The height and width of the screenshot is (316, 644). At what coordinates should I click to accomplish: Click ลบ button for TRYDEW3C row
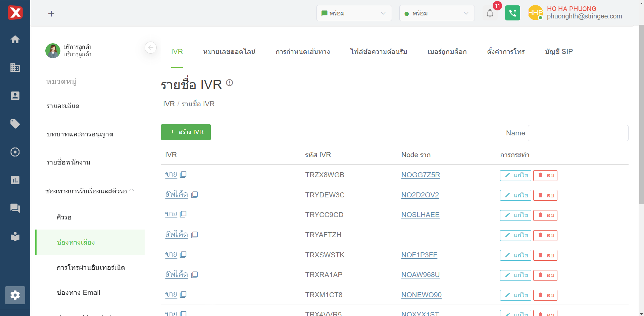tap(545, 195)
